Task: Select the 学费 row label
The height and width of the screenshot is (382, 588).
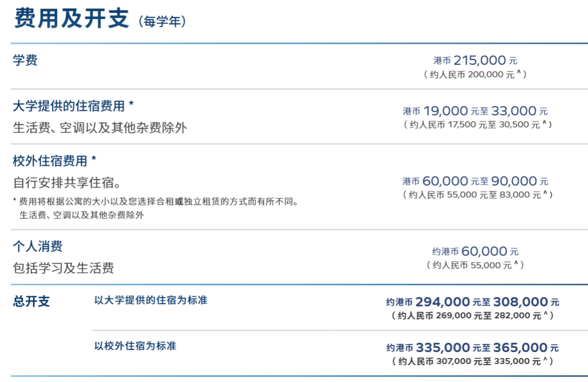Action: click(x=25, y=60)
